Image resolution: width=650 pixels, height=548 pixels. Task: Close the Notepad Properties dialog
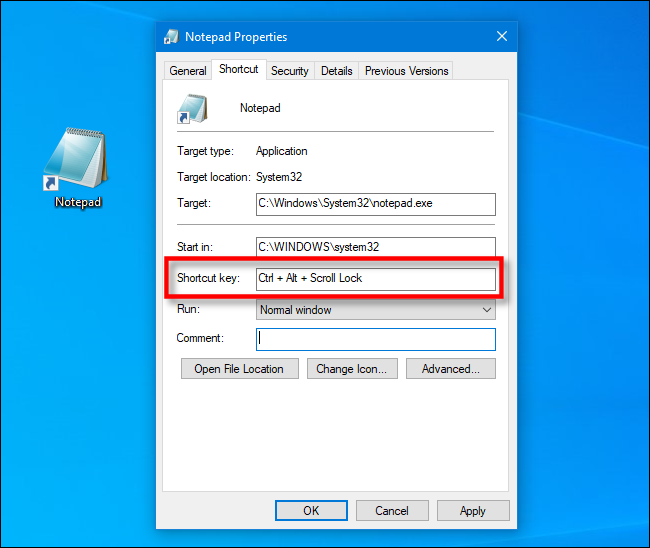click(x=502, y=37)
